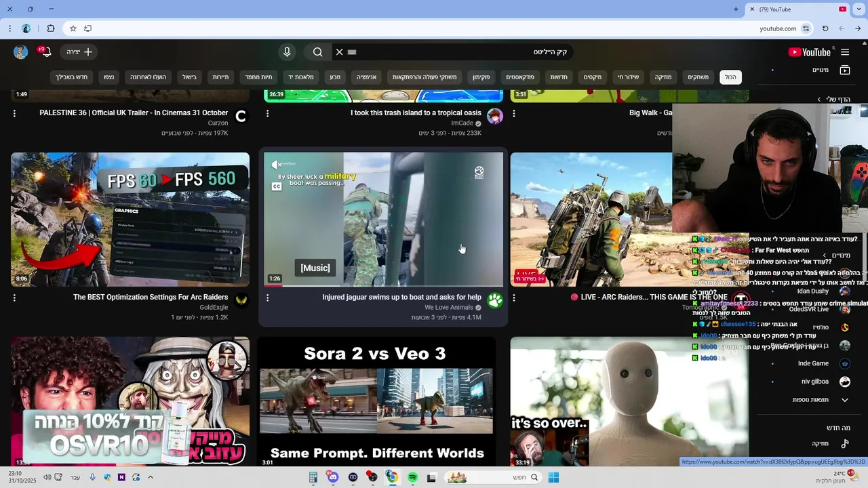Open Chrome's three-dot menu
Viewport: 868px width, 488px height.
point(9,28)
